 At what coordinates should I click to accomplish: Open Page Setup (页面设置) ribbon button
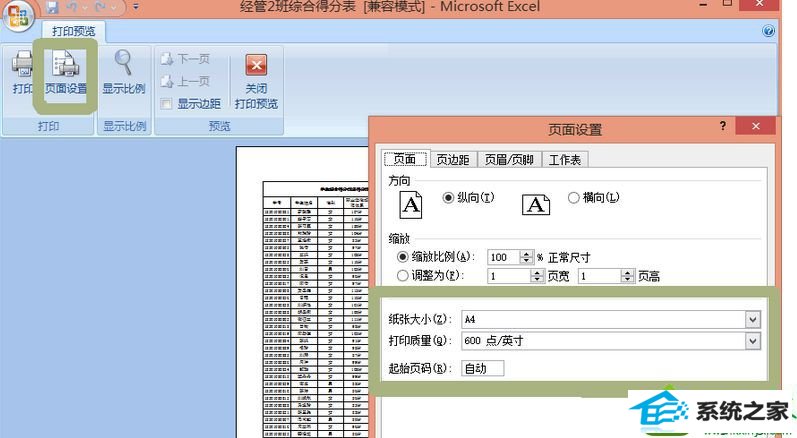[x=66, y=74]
